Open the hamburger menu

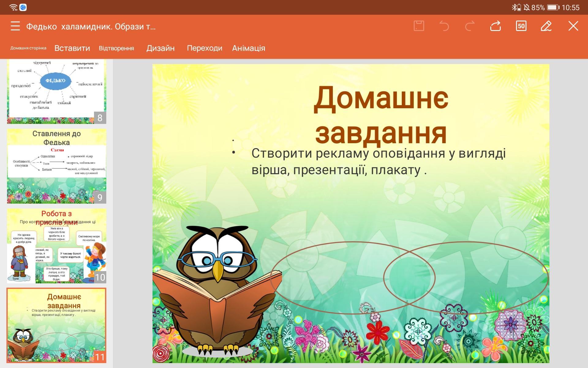15,26
